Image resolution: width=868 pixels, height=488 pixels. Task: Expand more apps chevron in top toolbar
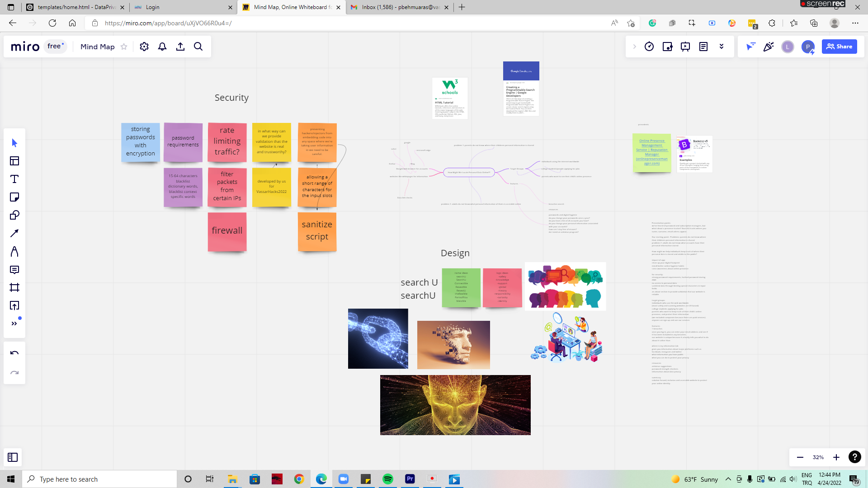[722, 47]
